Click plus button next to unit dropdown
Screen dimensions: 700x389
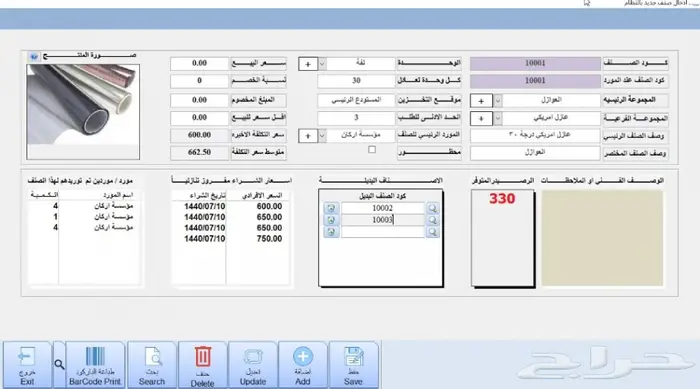(x=308, y=64)
